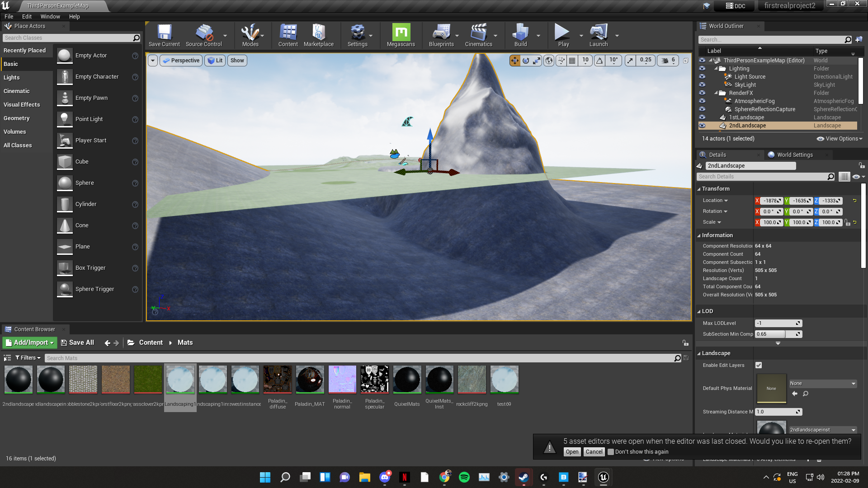This screenshot has height=488, width=868.
Task: Click Windows Start button
Action: (x=265, y=477)
